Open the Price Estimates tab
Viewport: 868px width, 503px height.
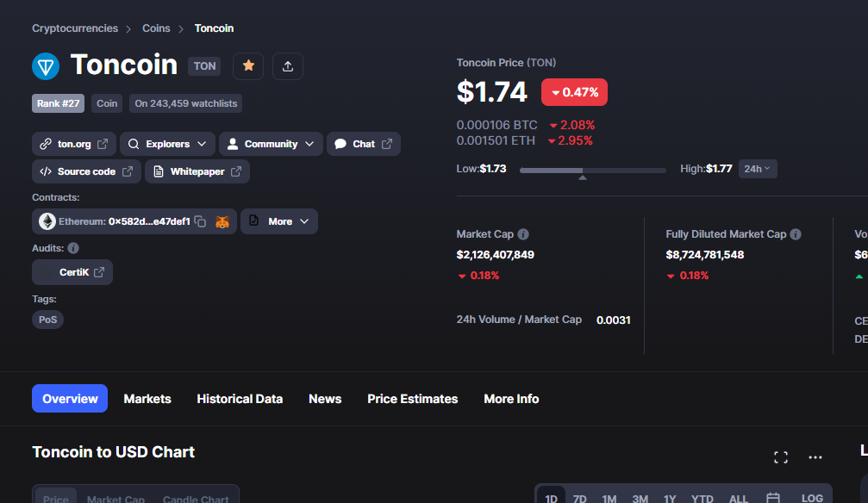pos(412,399)
